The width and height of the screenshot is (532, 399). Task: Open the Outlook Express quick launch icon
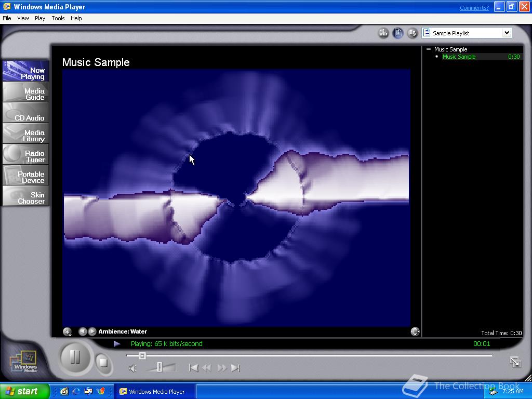point(88,391)
